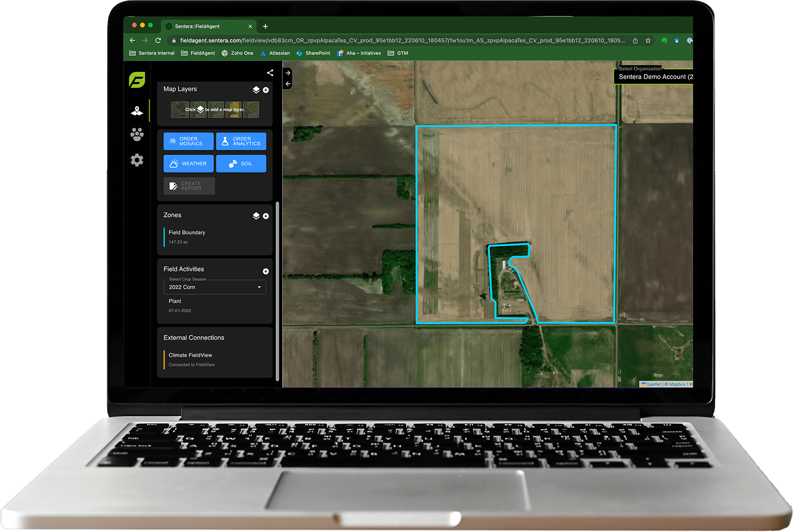Click the 07-01-2022 plant date
Viewport: 806px width, 532px height.
(180, 311)
